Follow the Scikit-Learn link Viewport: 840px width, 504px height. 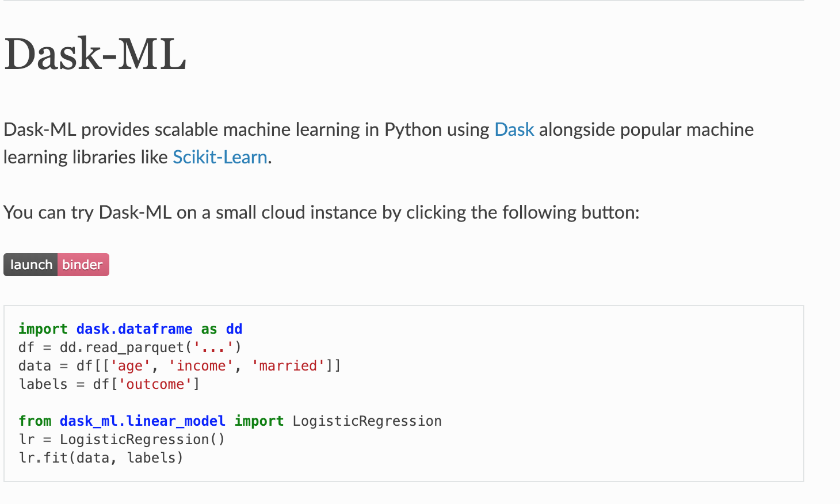(220, 158)
